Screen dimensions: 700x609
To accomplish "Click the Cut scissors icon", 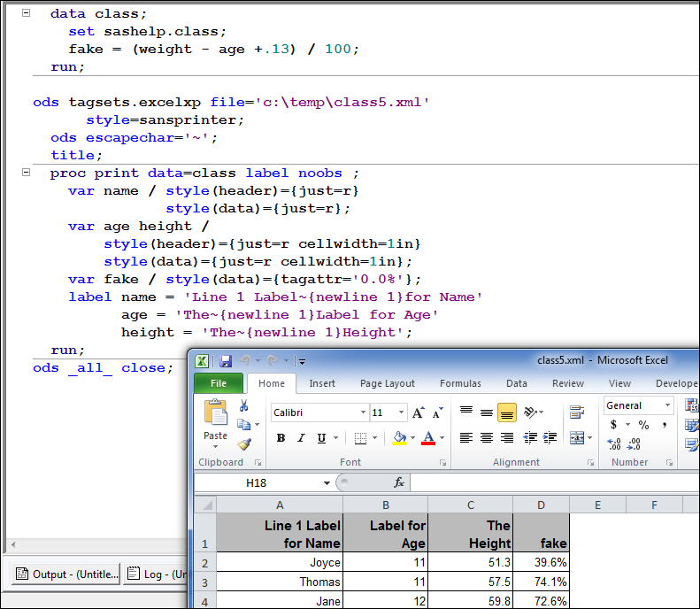I will 243,405.
